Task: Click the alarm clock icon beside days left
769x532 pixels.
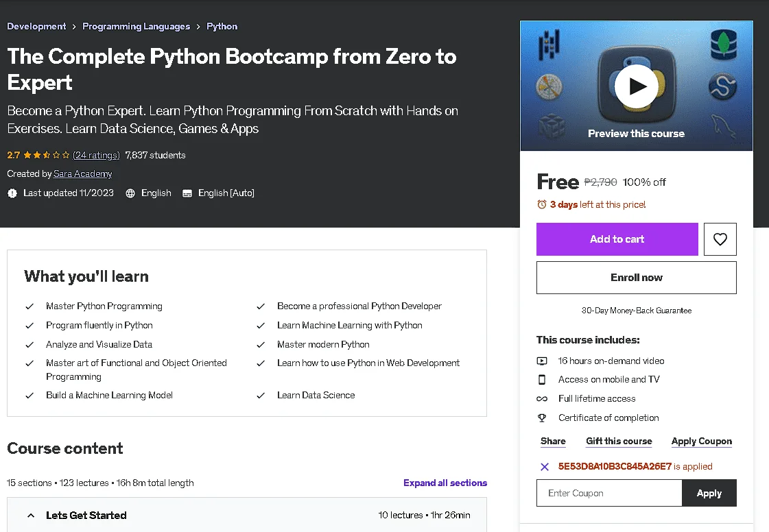Action: (542, 204)
